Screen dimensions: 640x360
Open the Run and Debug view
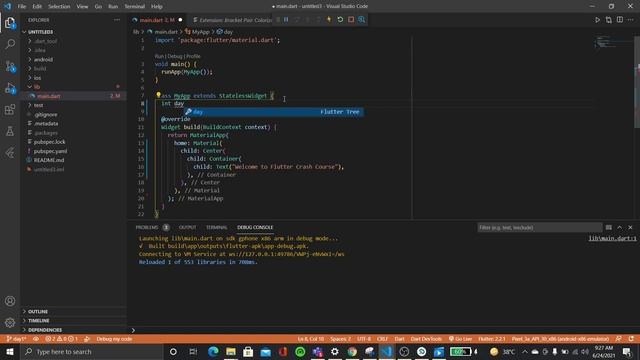(x=10, y=88)
